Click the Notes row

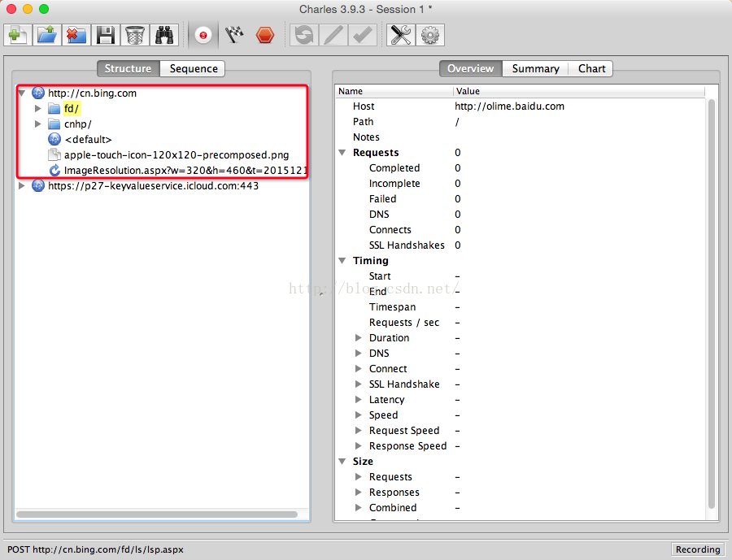coord(520,137)
